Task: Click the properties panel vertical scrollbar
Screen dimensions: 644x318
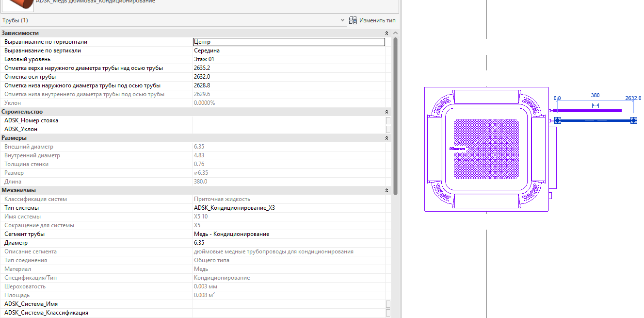Action: 395,117
